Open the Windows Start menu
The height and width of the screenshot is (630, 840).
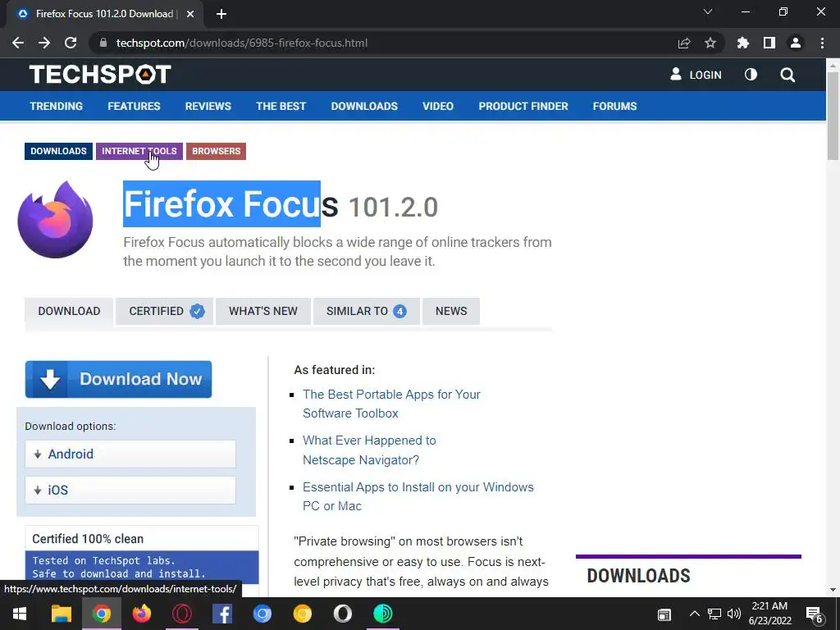20,614
